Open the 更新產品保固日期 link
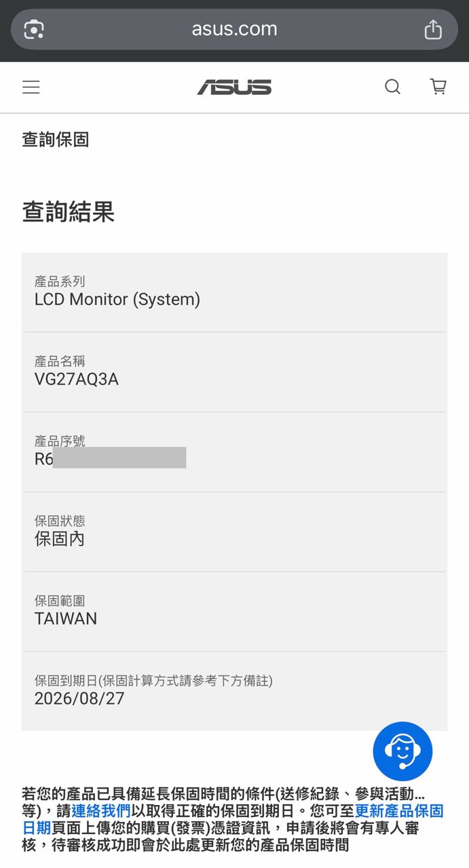The image size is (469, 868). point(399,811)
